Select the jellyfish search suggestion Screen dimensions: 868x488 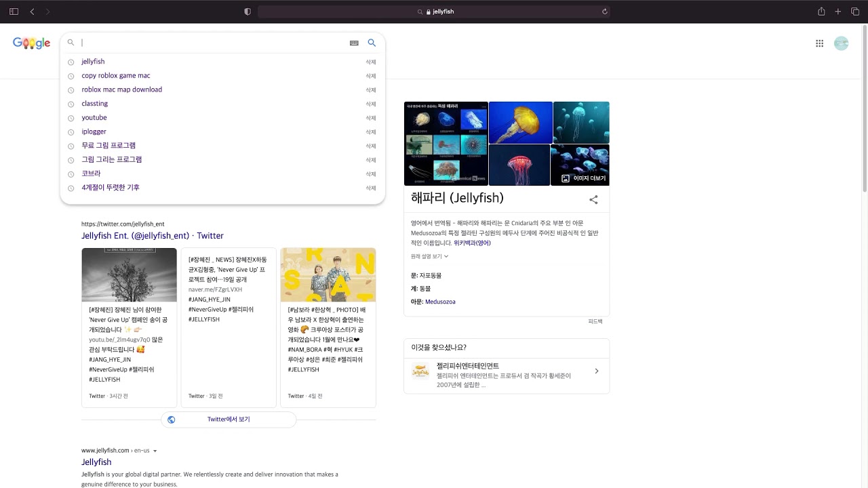coord(93,62)
